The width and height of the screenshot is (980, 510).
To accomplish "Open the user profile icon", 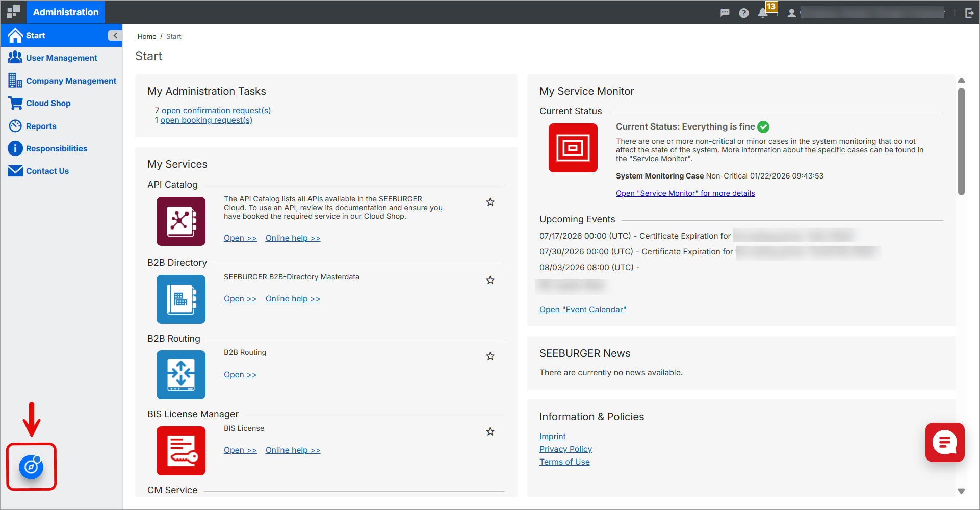I will [x=791, y=13].
